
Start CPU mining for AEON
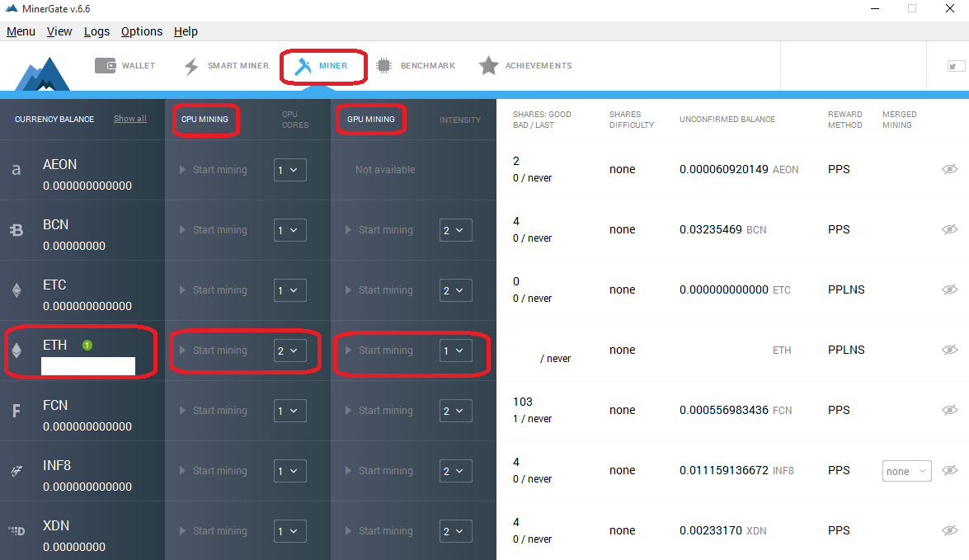(214, 169)
